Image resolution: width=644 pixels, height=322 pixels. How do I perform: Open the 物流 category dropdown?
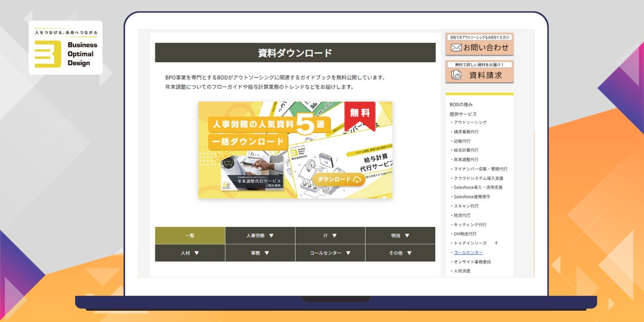tap(400, 236)
